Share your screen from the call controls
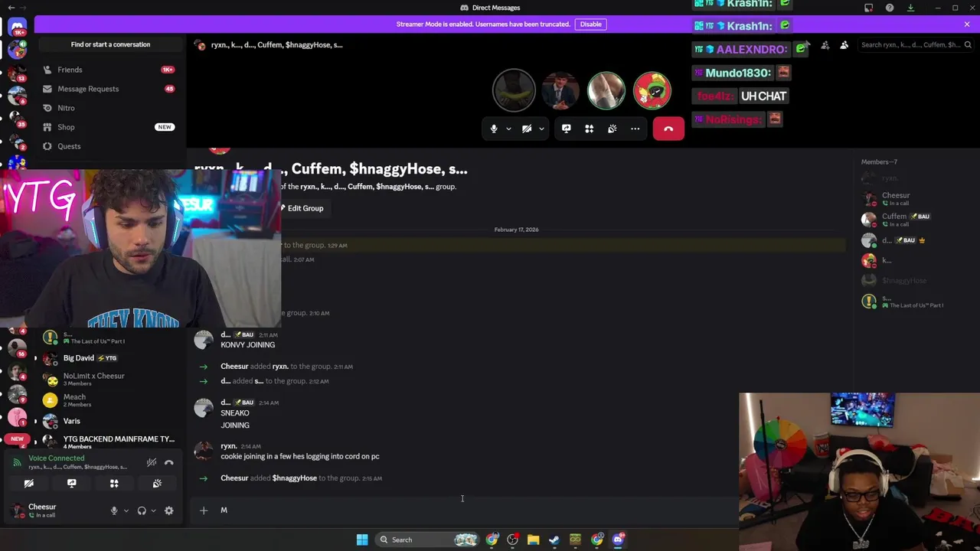This screenshot has height=551, width=980. [566, 129]
